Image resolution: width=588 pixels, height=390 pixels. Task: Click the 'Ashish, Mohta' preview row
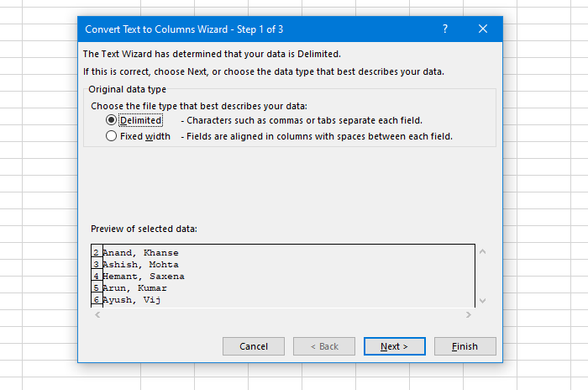click(x=140, y=264)
